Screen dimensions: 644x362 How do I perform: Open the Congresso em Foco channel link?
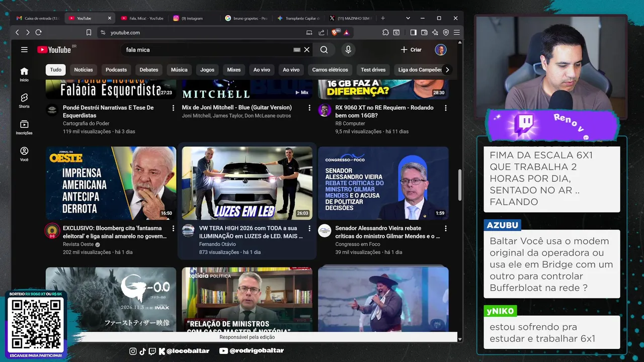pos(358,244)
